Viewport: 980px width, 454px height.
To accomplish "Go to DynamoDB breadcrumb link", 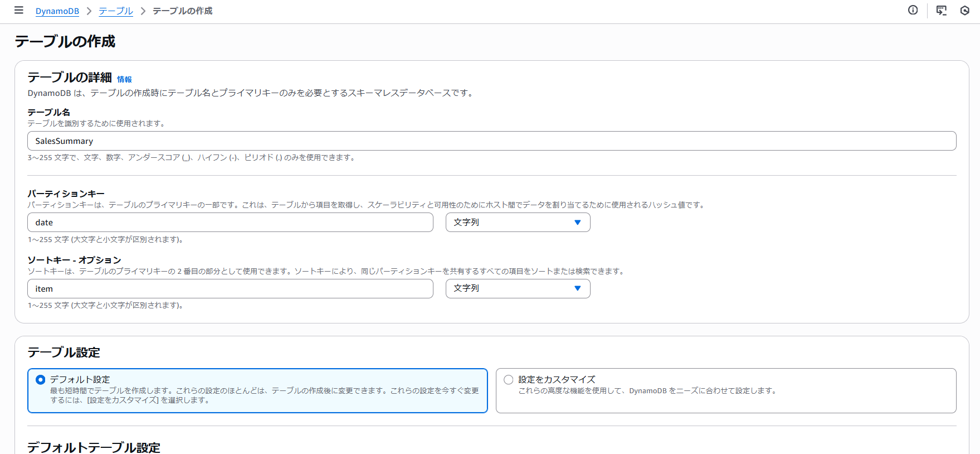I will (57, 11).
